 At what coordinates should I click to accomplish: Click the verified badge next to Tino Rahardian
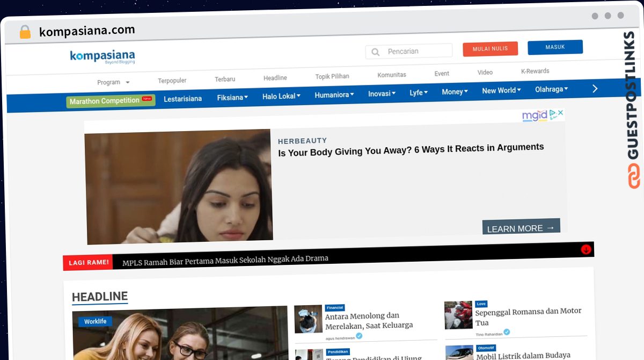(507, 332)
